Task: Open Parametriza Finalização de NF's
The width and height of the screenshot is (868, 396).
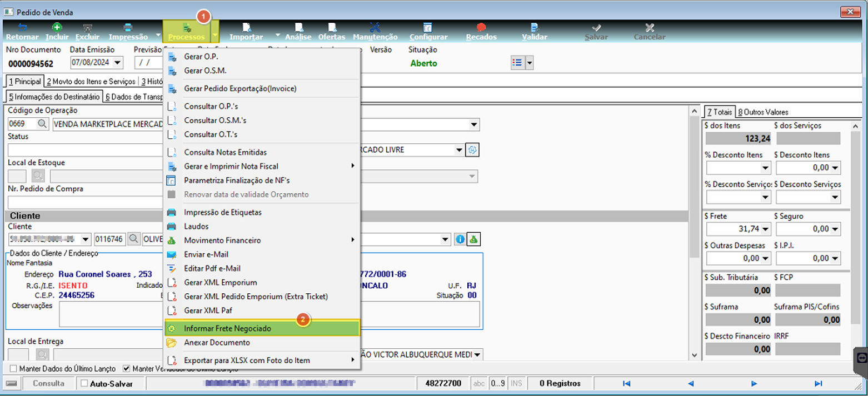Action: pyautogui.click(x=263, y=181)
